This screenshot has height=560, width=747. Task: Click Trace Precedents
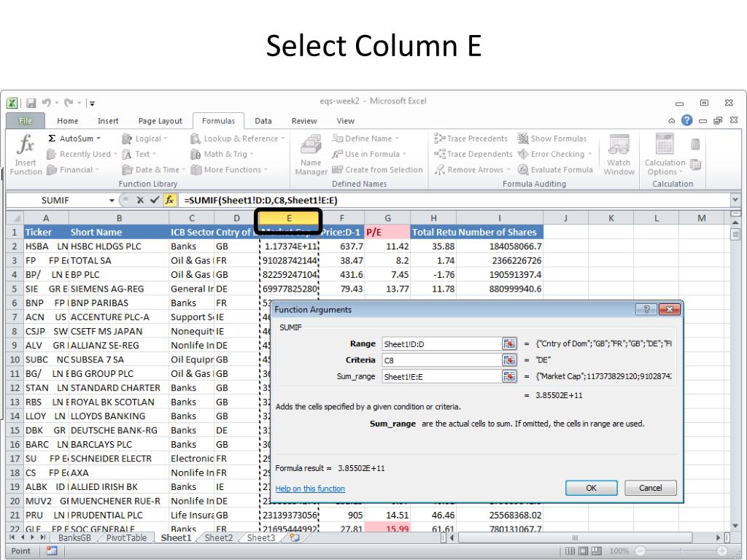pos(471,139)
